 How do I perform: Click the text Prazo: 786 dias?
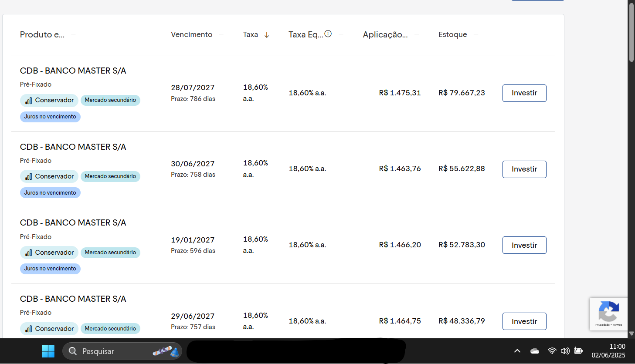[x=193, y=99]
